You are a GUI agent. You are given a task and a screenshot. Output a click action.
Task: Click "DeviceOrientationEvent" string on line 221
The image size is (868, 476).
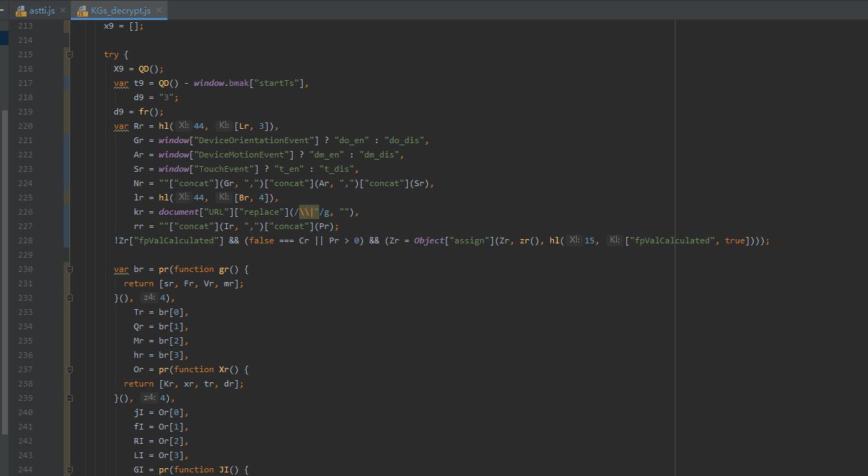tap(256, 140)
